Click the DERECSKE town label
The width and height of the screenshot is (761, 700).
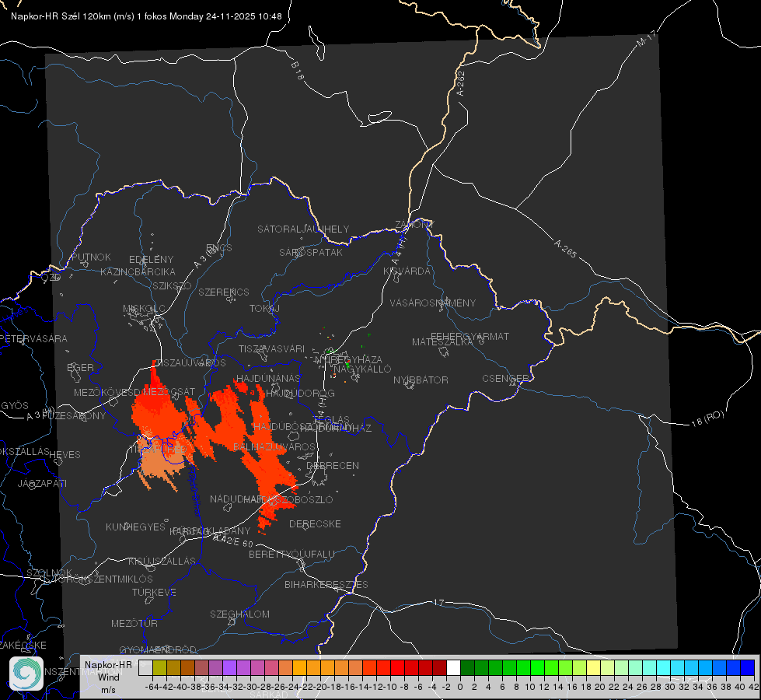pos(315,523)
